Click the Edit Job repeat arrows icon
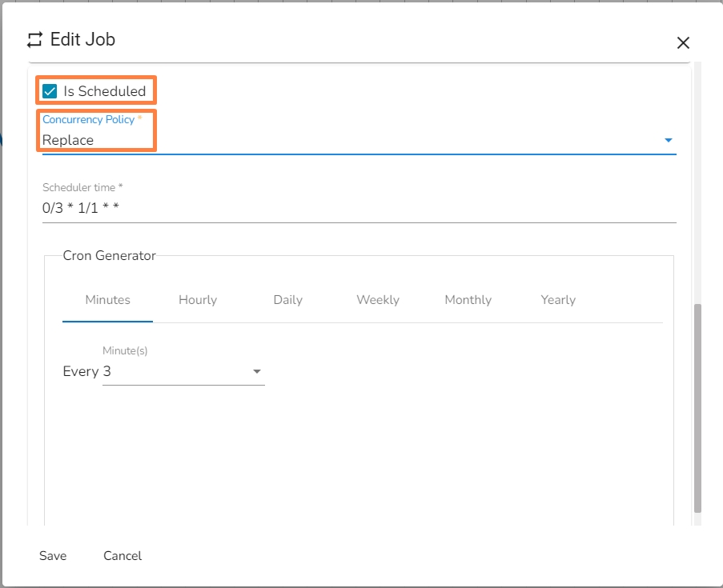 click(34, 39)
